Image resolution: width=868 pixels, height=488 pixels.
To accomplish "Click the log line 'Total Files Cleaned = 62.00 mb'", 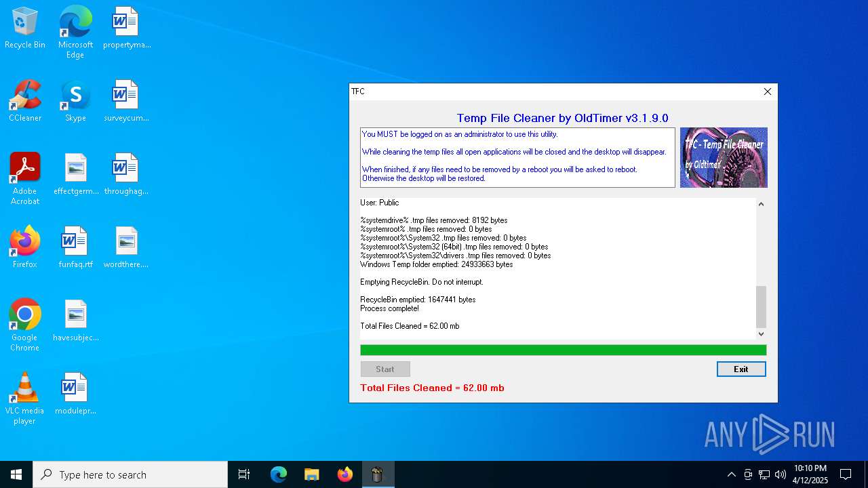I will 410,326.
